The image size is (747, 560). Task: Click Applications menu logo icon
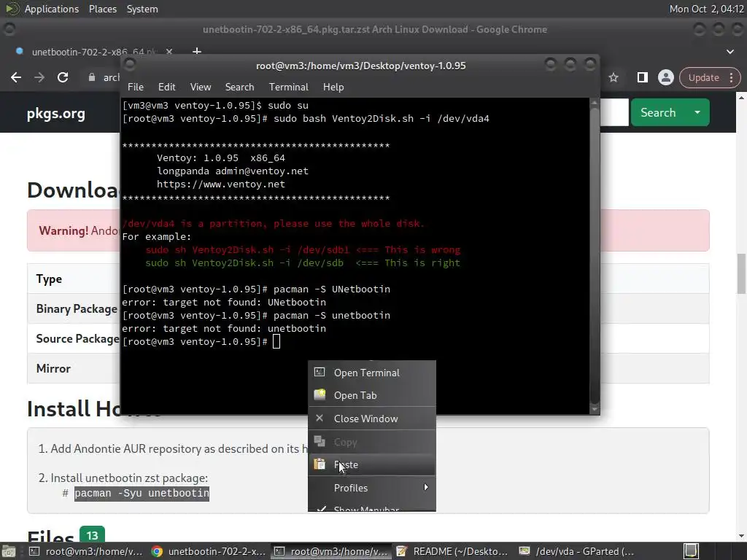pos(12,9)
